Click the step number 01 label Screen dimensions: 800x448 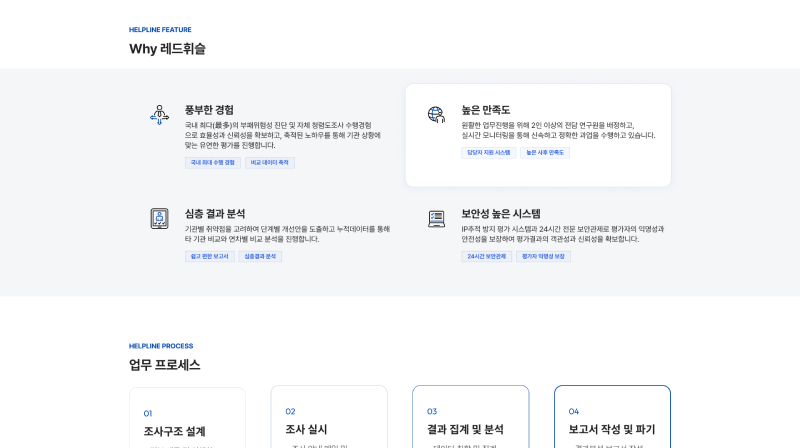(x=148, y=413)
